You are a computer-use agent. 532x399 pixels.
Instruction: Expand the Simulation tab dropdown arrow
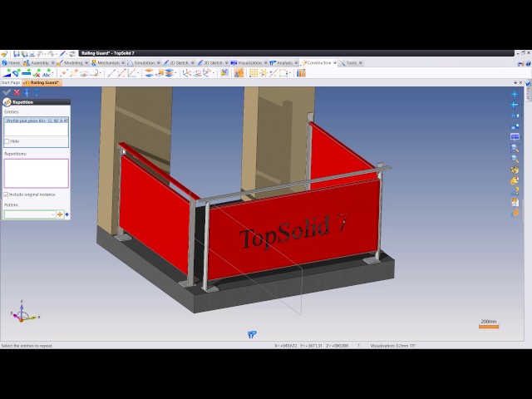coord(158,63)
